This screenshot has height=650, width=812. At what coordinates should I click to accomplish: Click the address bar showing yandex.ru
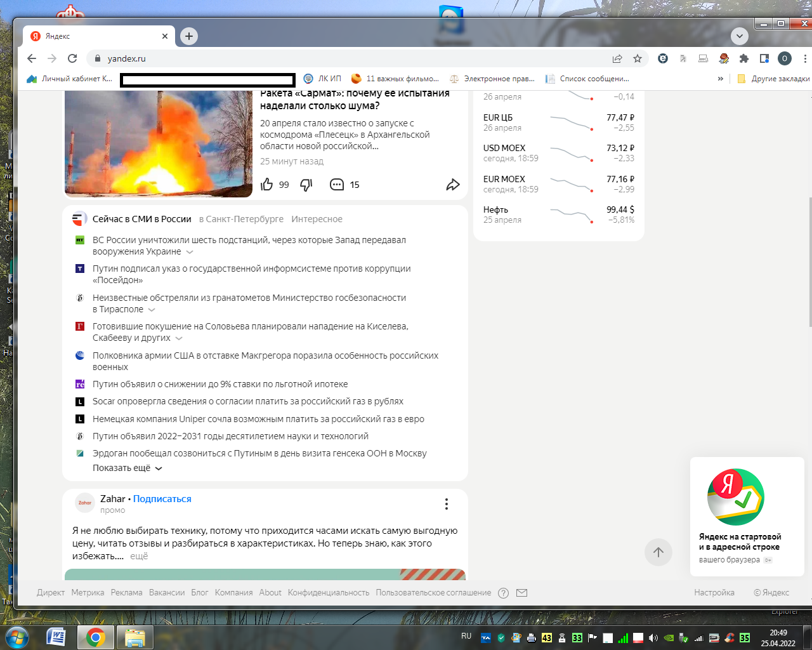click(x=349, y=58)
